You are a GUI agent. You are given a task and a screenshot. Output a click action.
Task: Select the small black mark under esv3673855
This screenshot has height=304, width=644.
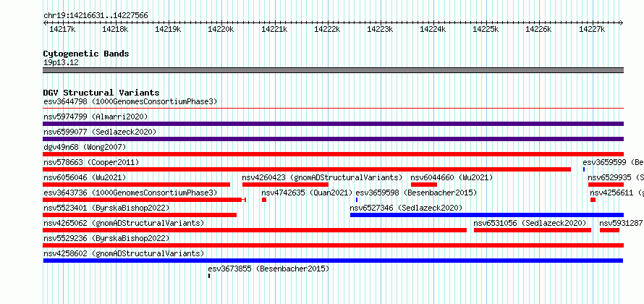coord(209,276)
